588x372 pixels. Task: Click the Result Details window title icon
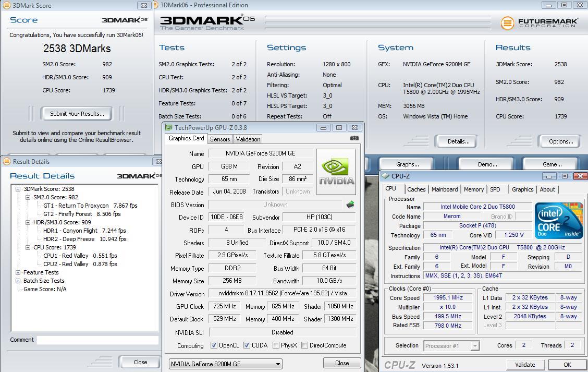(6, 161)
